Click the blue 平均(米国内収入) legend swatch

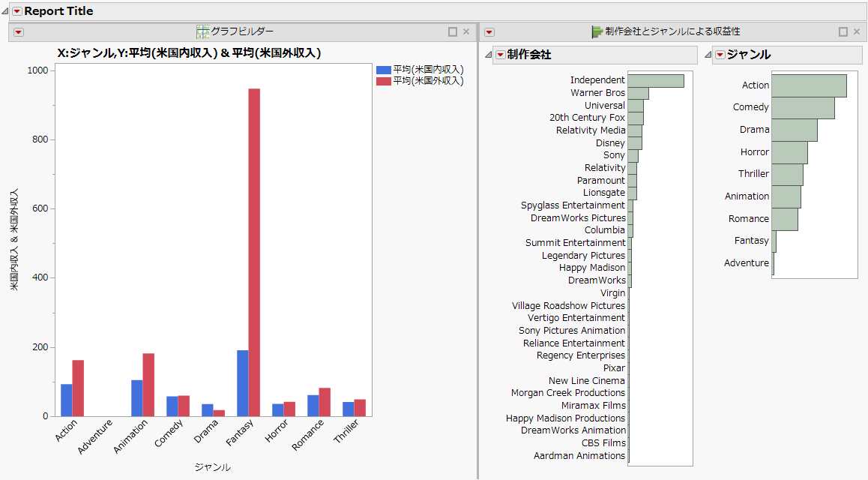click(384, 70)
